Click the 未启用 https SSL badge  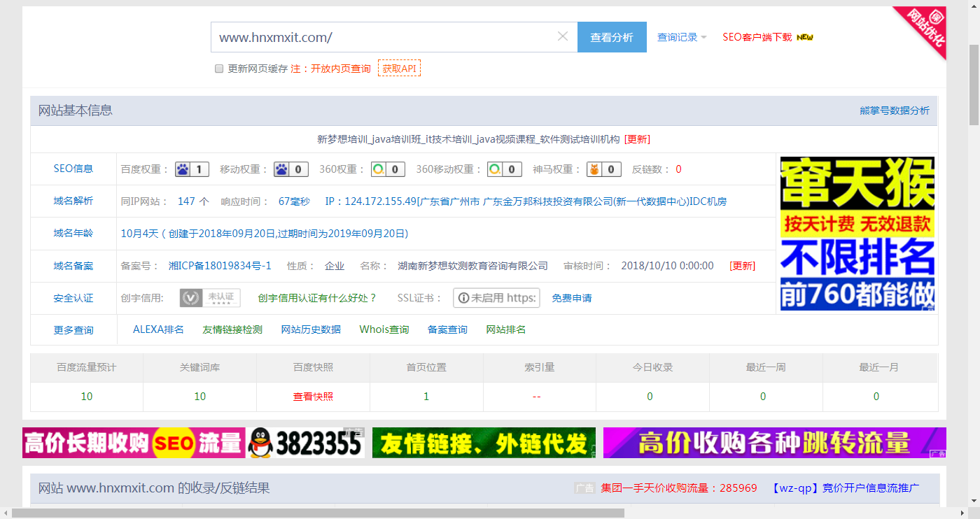coord(496,298)
